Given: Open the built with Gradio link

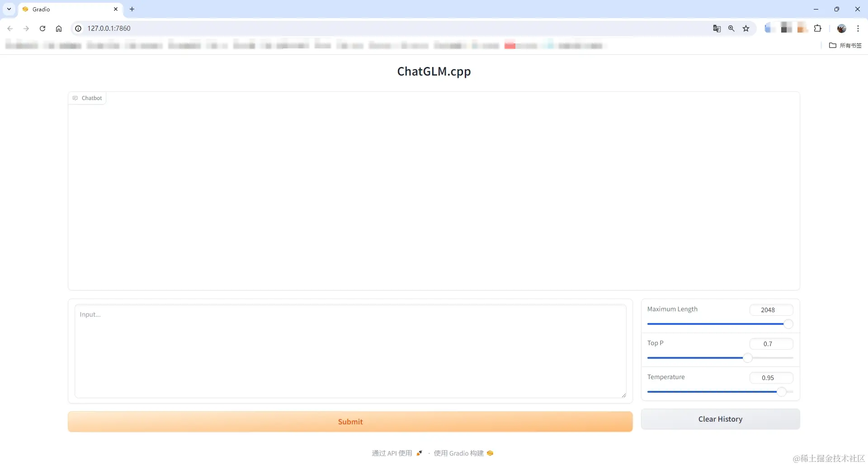Looking at the screenshot, I should pyautogui.click(x=463, y=453).
